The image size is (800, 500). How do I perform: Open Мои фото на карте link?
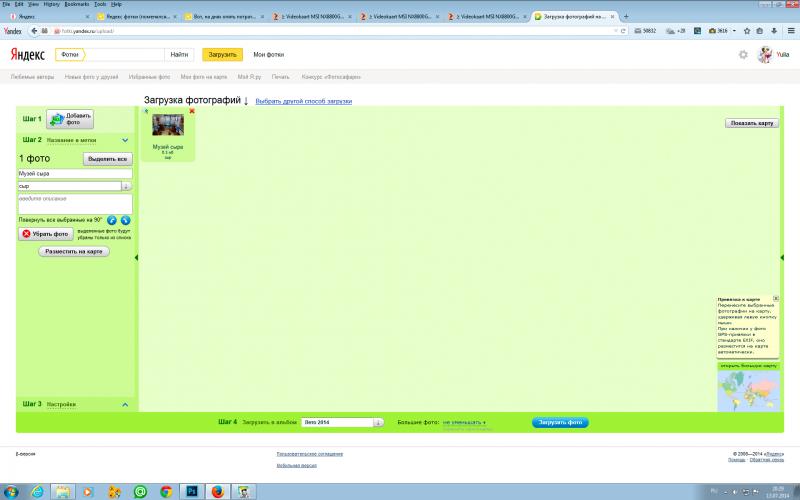click(204, 77)
